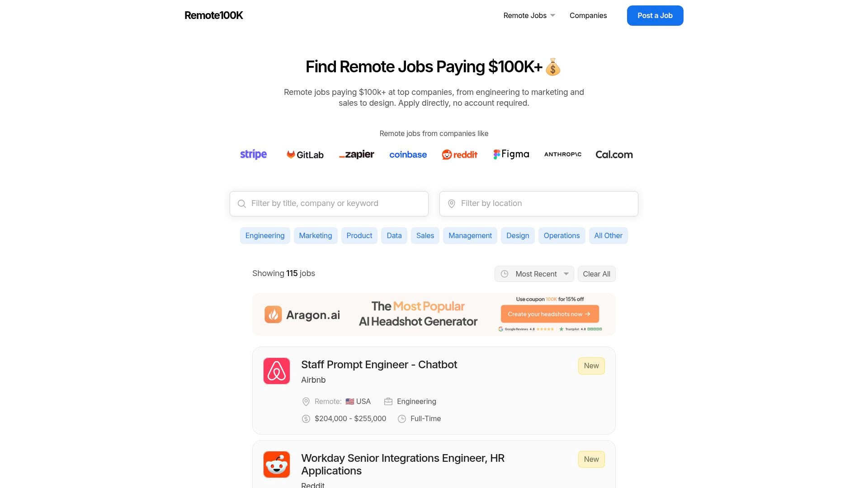Image resolution: width=868 pixels, height=488 pixels.
Task: Click the Aragon.ai flame logo icon
Action: pyautogui.click(x=273, y=314)
